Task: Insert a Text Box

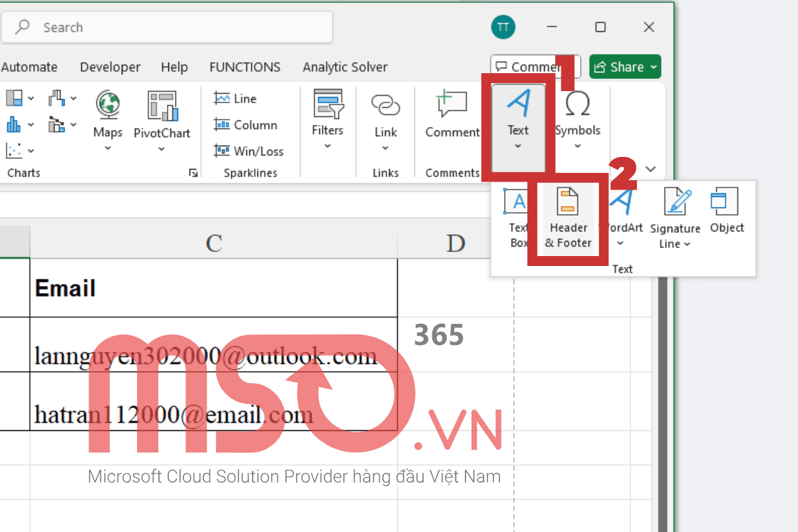Action: click(x=518, y=213)
